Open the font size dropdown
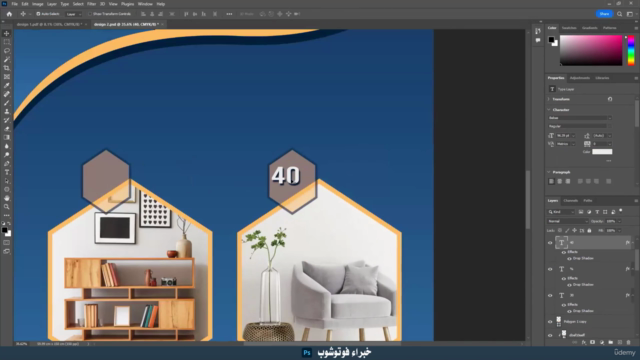Image resolution: width=640 pixels, height=360 pixels. click(573, 136)
